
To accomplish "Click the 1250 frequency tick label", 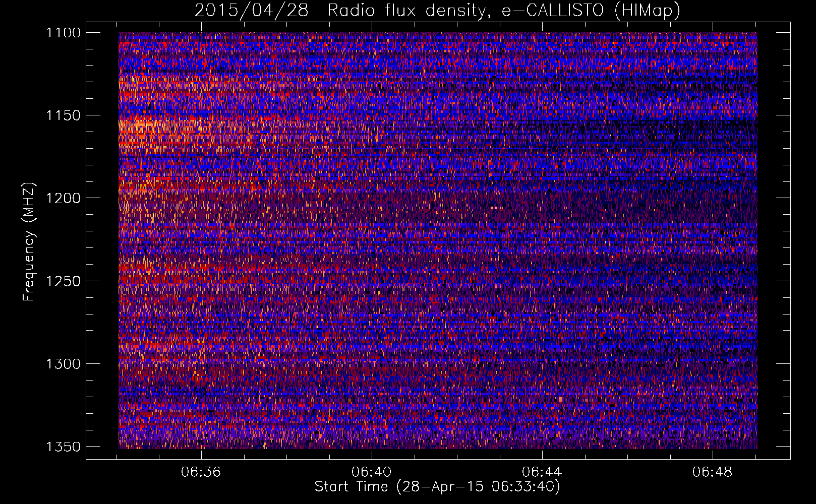I will [x=64, y=281].
